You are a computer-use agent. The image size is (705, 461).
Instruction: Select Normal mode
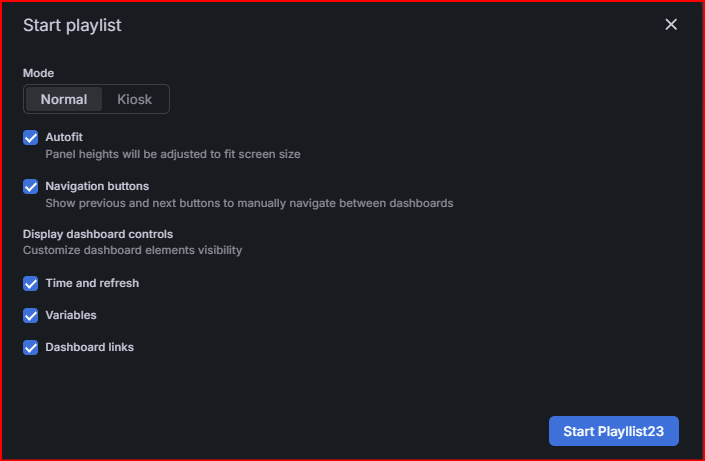[64, 99]
